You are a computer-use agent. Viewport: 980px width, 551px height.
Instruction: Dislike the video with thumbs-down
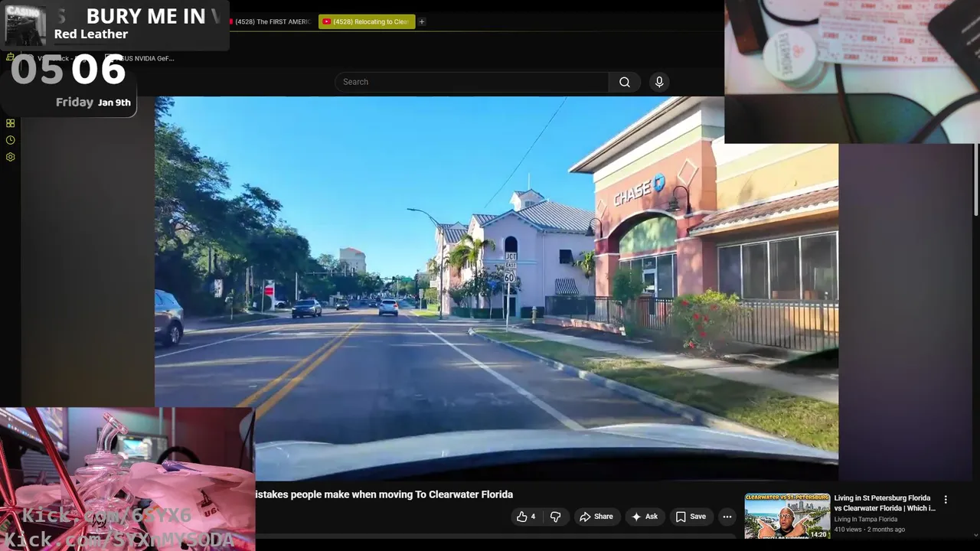(556, 517)
